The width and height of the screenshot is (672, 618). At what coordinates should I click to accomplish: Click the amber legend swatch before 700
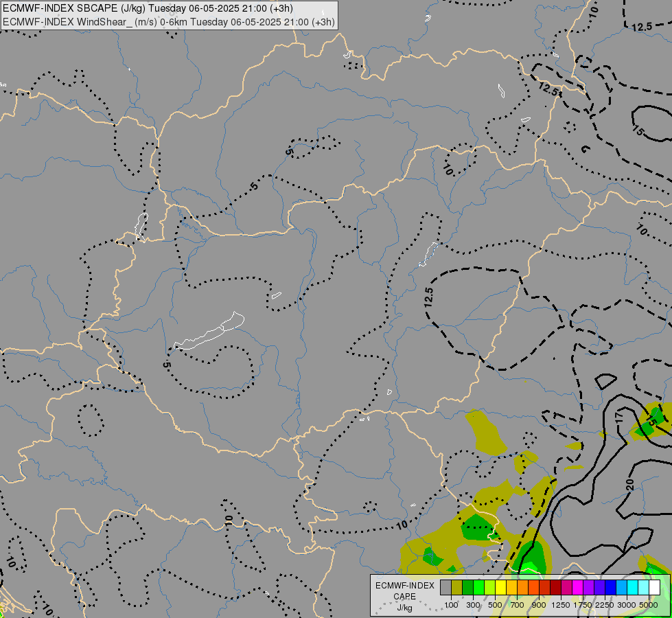pos(511,587)
